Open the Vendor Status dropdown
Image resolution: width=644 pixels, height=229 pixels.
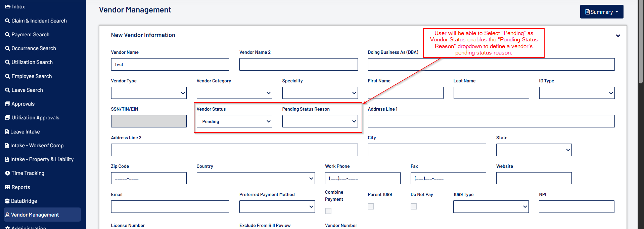pyautogui.click(x=234, y=121)
